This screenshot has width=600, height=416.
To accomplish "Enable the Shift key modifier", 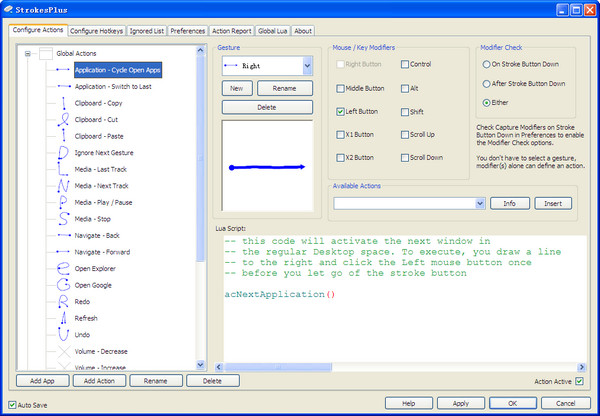I will (405, 112).
